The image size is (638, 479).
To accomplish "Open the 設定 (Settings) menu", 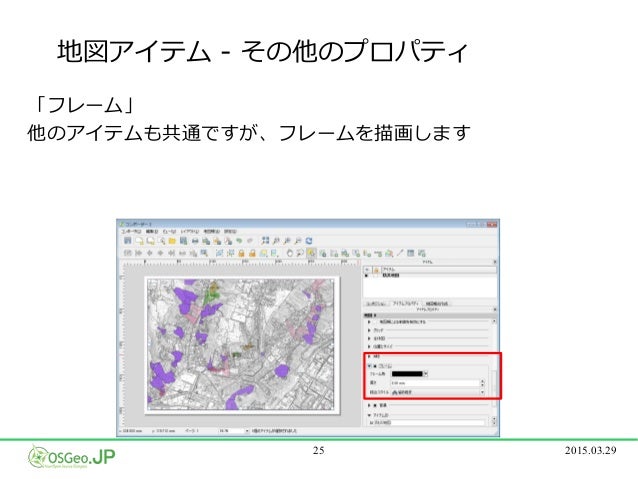I will [x=230, y=231].
